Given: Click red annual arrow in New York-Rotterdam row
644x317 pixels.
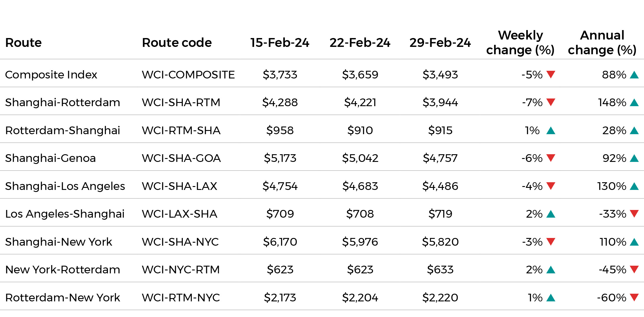Looking at the screenshot, I should tap(634, 269).
